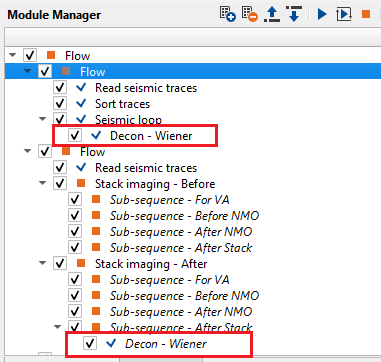Run the flow with the blue play icon
Screen dimensions: 381x362
(x=322, y=14)
